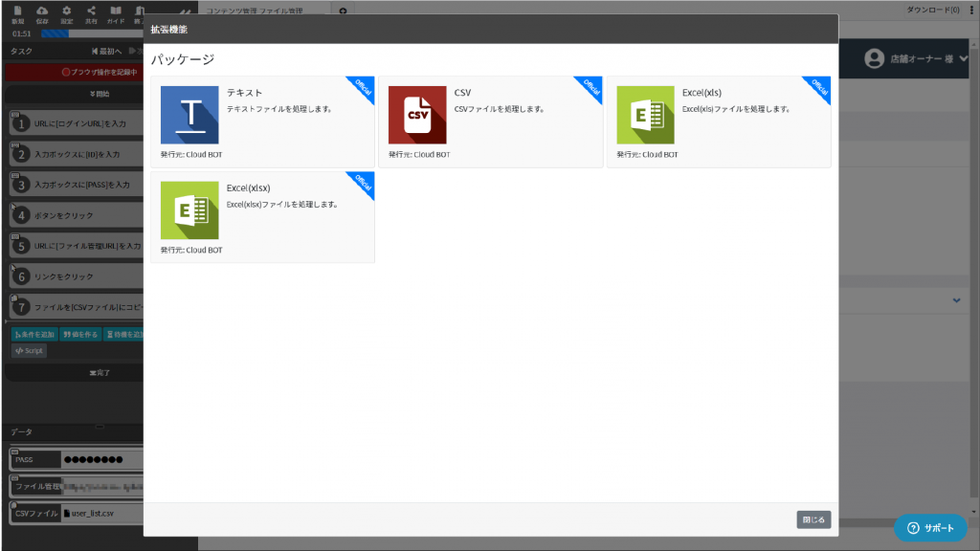Click the 値を作る button

[80, 334]
